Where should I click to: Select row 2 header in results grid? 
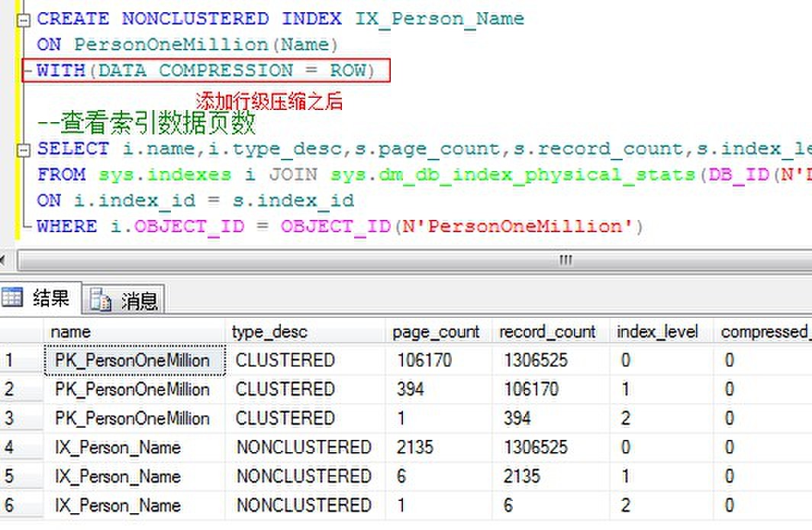click(x=21, y=389)
